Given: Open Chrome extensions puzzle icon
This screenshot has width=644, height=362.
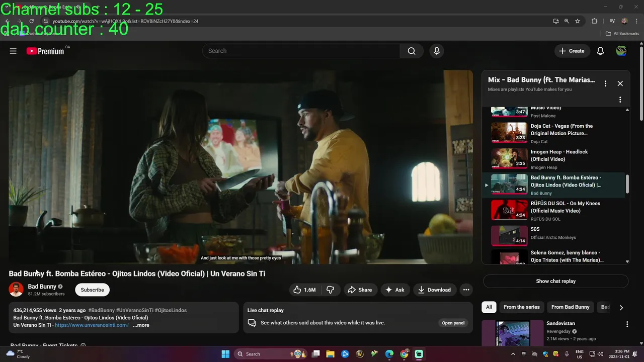Looking at the screenshot, I should tap(594, 21).
